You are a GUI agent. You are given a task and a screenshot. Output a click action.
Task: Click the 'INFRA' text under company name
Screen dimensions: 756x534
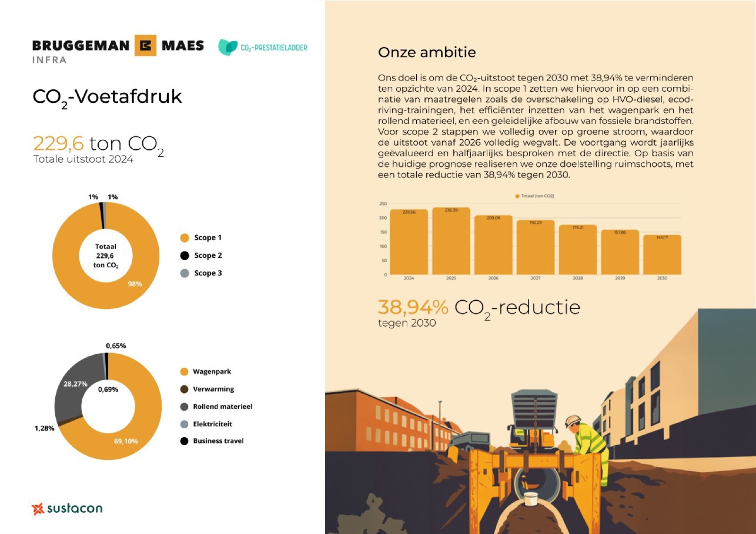(x=49, y=60)
